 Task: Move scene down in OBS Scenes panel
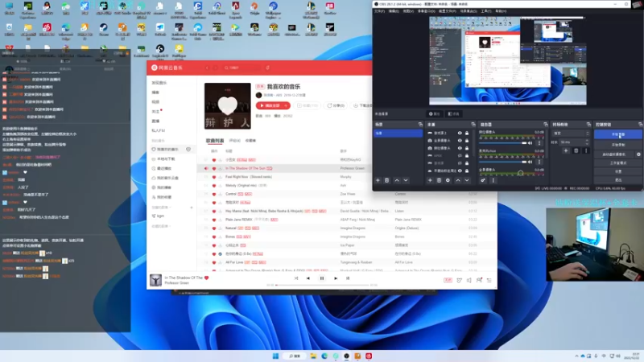point(406,180)
